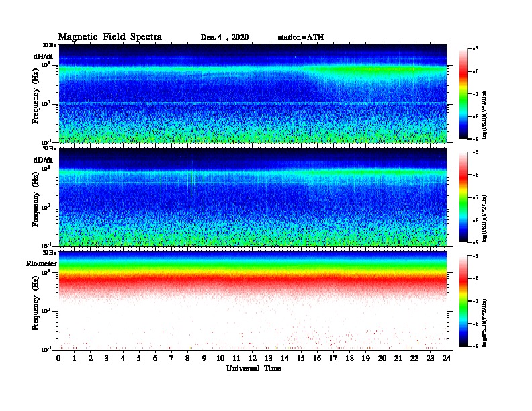Select the dH/dt panel label
The image size is (532, 411).
(43, 56)
